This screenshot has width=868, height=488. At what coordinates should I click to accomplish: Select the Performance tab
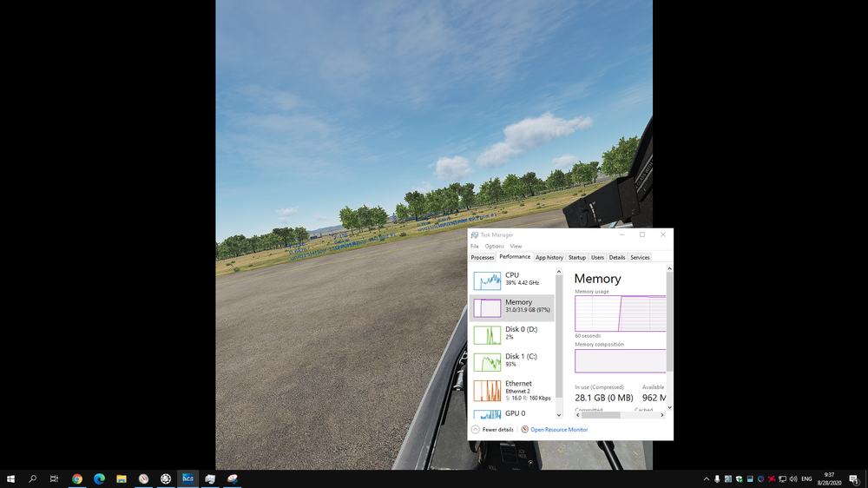click(x=515, y=257)
